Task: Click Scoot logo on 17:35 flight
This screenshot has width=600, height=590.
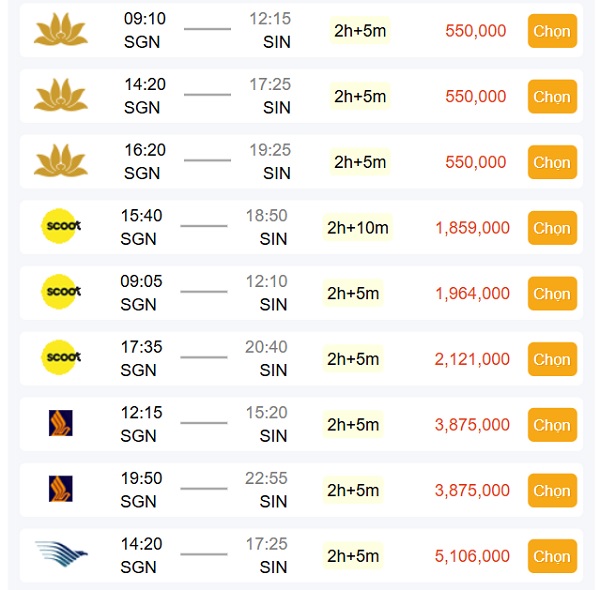Action: (61, 358)
